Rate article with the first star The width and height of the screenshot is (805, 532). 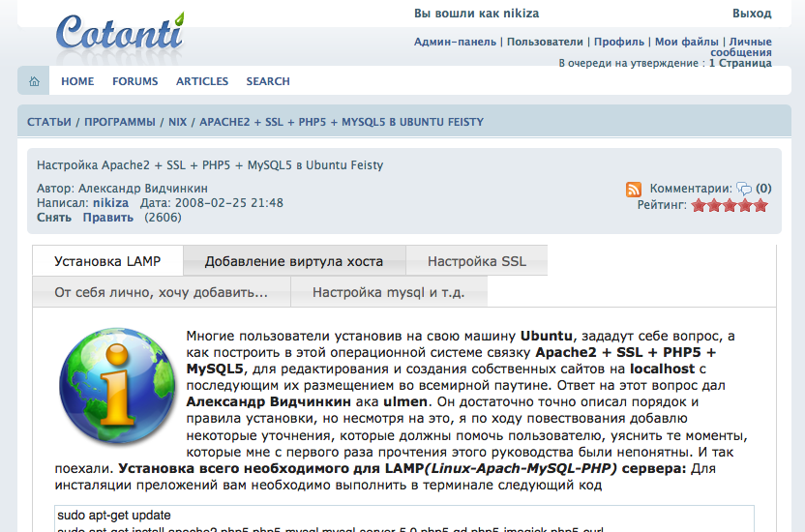click(699, 205)
